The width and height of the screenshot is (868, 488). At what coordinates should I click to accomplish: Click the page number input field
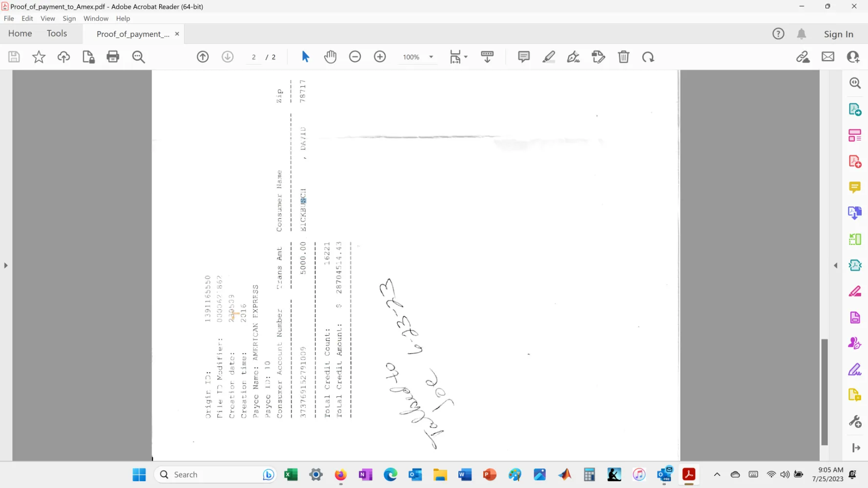[x=254, y=57]
